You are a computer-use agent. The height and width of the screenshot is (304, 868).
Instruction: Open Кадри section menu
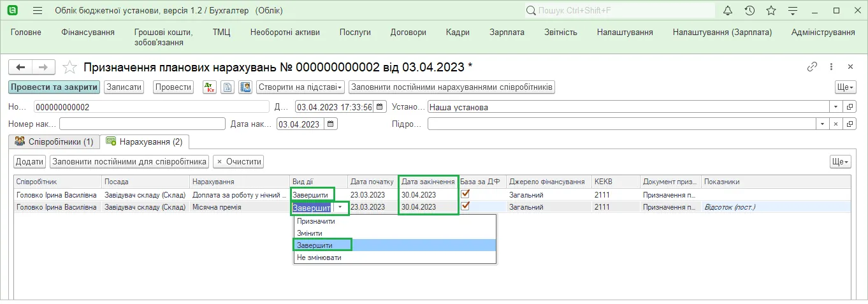click(x=458, y=33)
